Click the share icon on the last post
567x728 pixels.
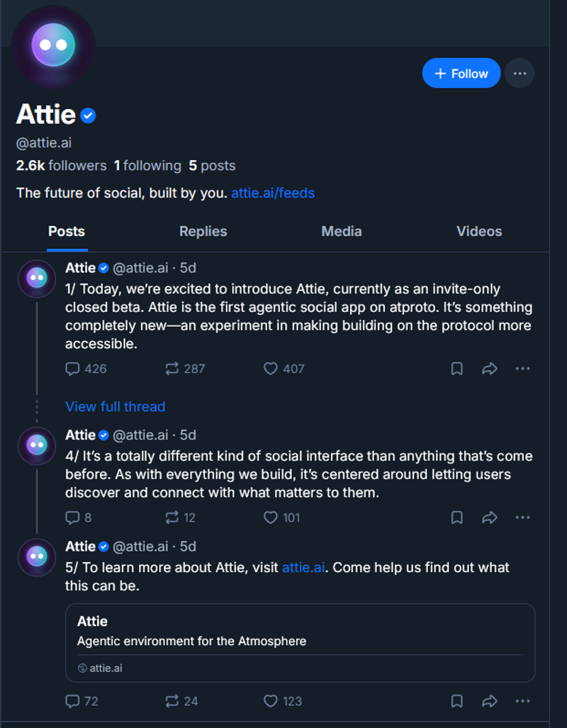pyautogui.click(x=489, y=701)
